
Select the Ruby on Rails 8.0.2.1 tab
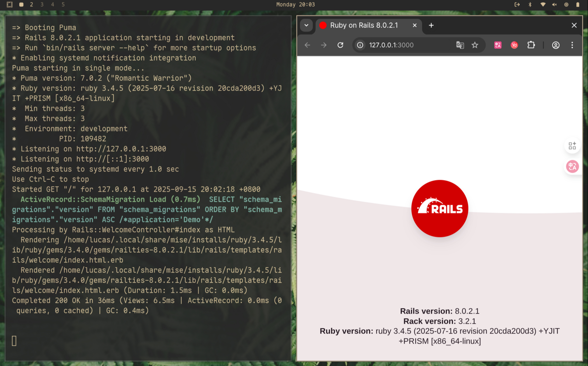point(364,25)
